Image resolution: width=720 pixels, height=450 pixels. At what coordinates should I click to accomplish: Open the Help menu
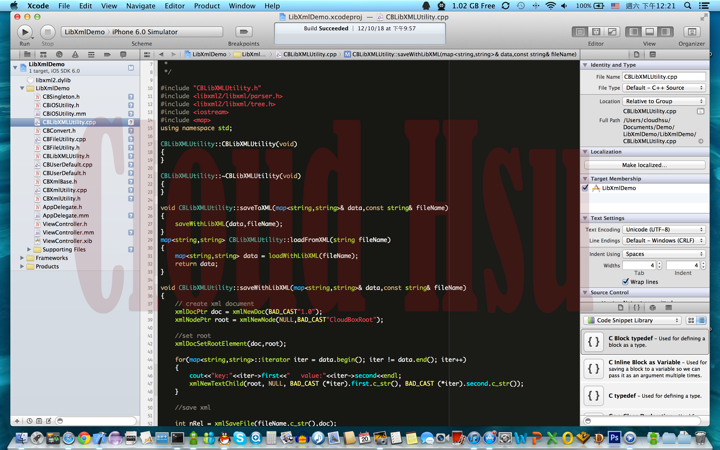(x=272, y=6)
